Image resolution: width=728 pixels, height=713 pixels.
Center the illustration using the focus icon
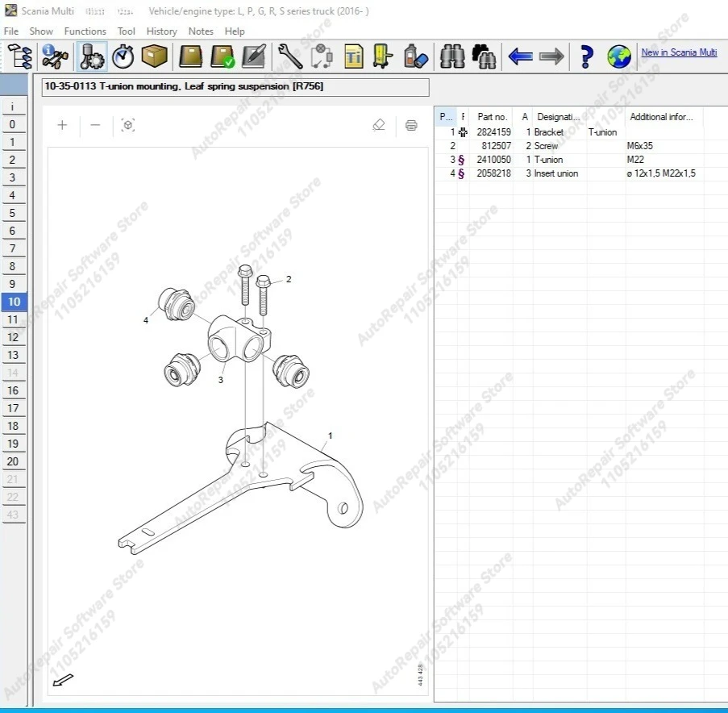(x=128, y=125)
